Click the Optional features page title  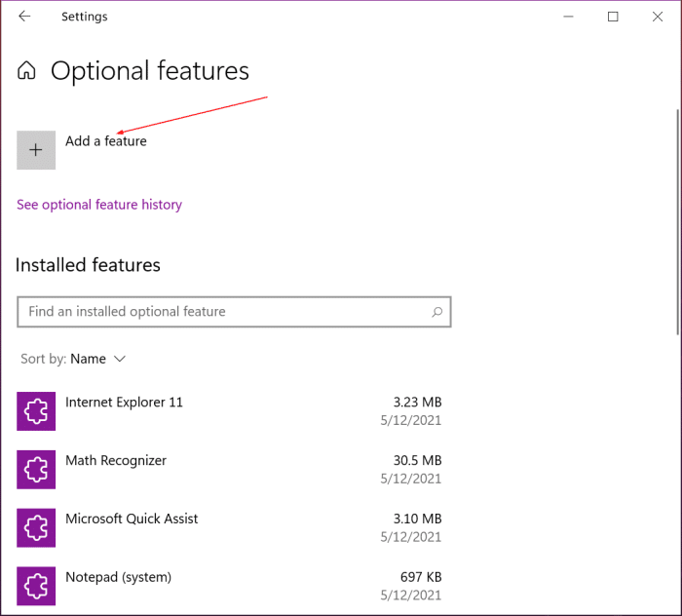[x=150, y=71]
